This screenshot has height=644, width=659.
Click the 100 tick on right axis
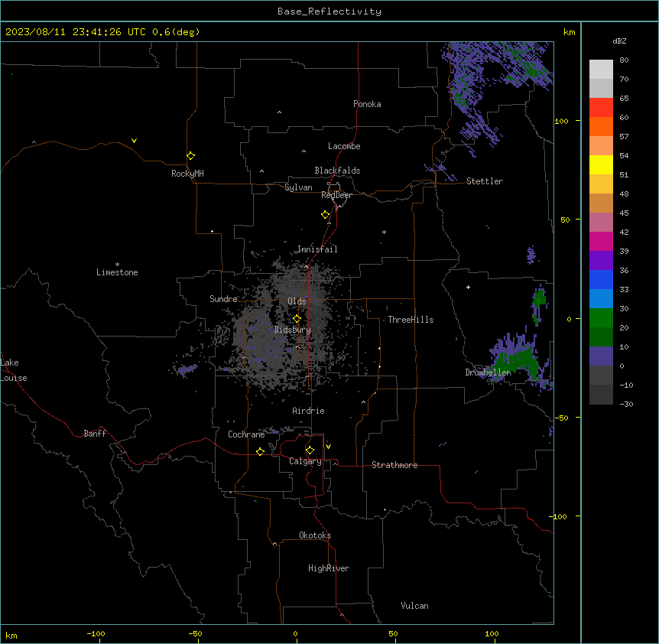tap(561, 121)
